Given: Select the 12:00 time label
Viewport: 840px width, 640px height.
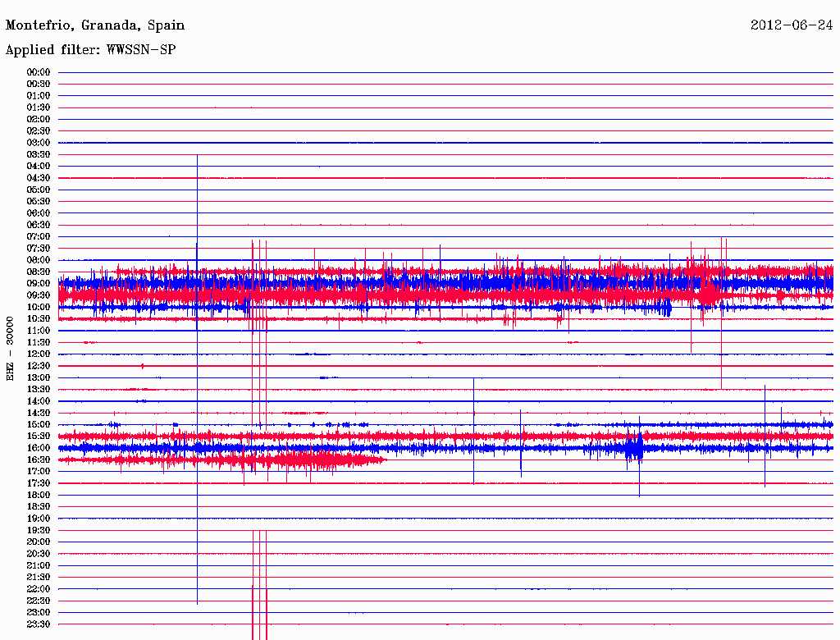Looking at the screenshot, I should click(x=38, y=354).
